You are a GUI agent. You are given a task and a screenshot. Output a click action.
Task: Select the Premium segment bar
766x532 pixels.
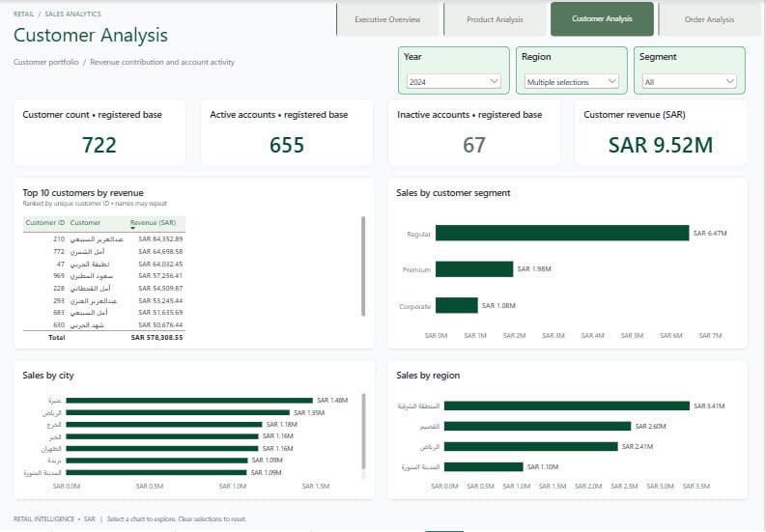point(474,269)
